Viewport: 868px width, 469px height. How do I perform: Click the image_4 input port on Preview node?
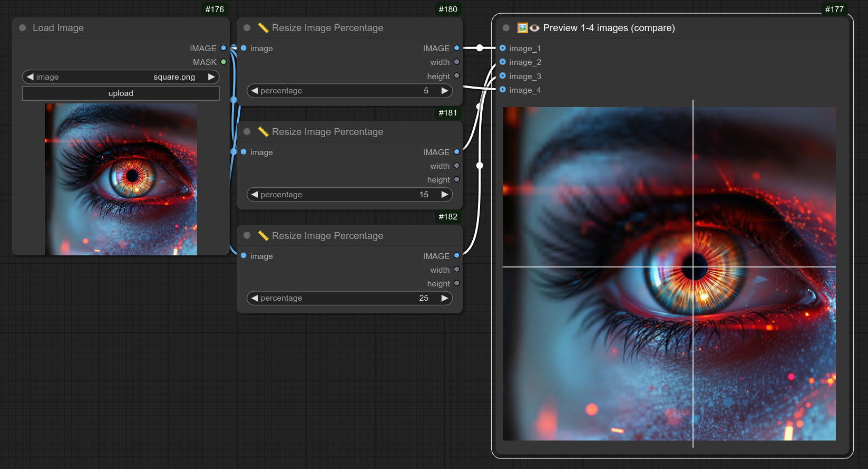[x=503, y=90]
